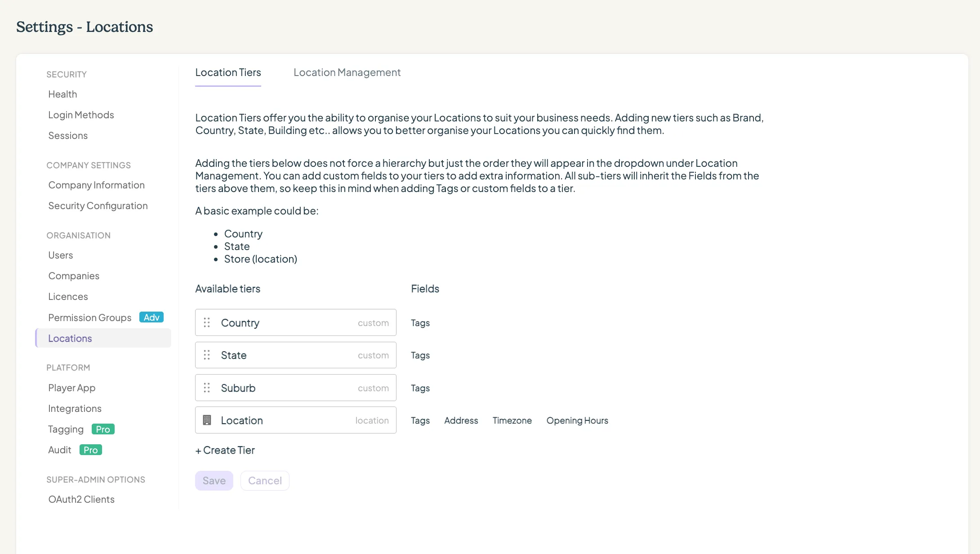Screen dimensions: 980x554
Task: Click the Suburb tier name field
Action: pos(296,388)
